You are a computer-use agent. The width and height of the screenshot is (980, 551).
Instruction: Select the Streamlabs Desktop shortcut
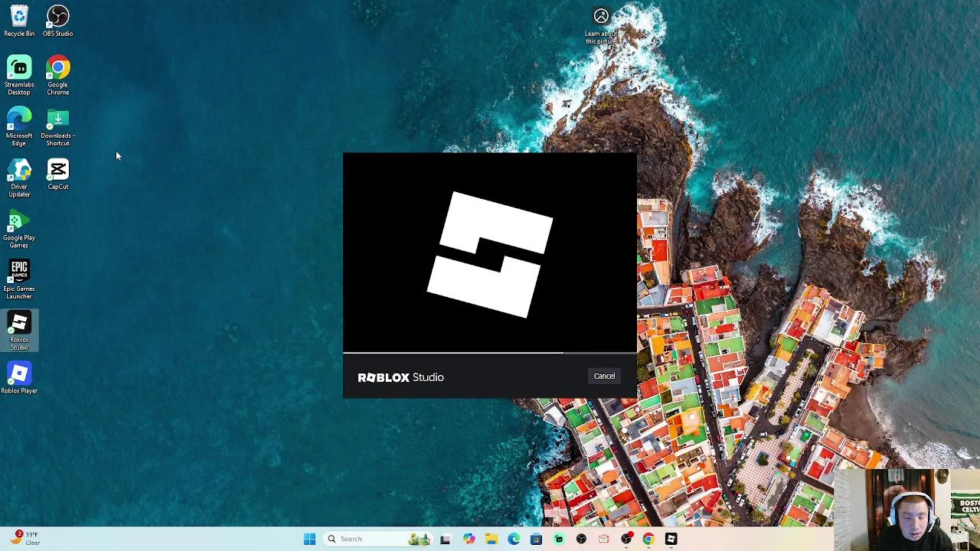(x=19, y=76)
